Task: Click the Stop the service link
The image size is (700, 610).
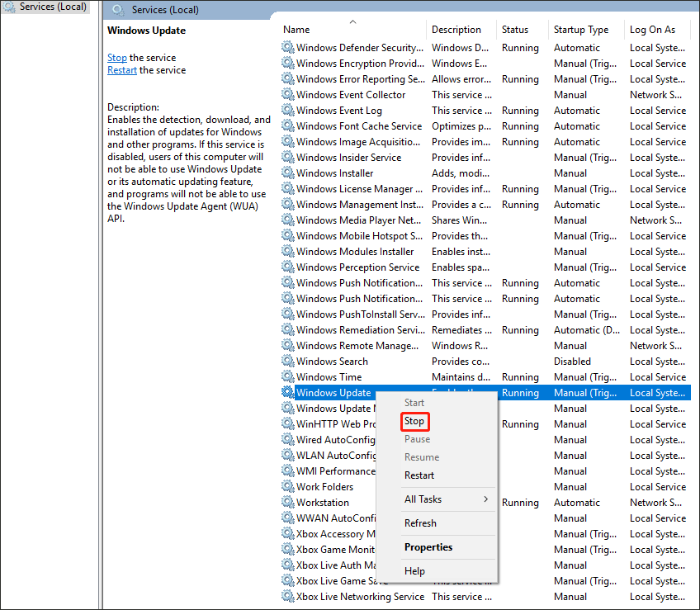Action: pyautogui.click(x=117, y=58)
